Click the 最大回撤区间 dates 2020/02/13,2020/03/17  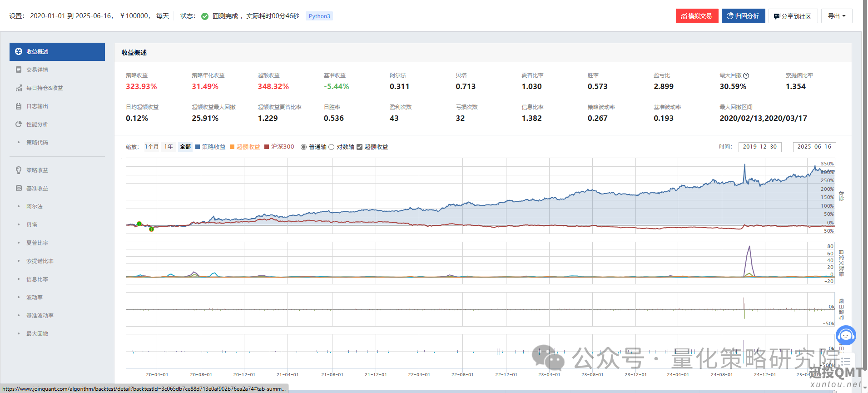(x=763, y=118)
